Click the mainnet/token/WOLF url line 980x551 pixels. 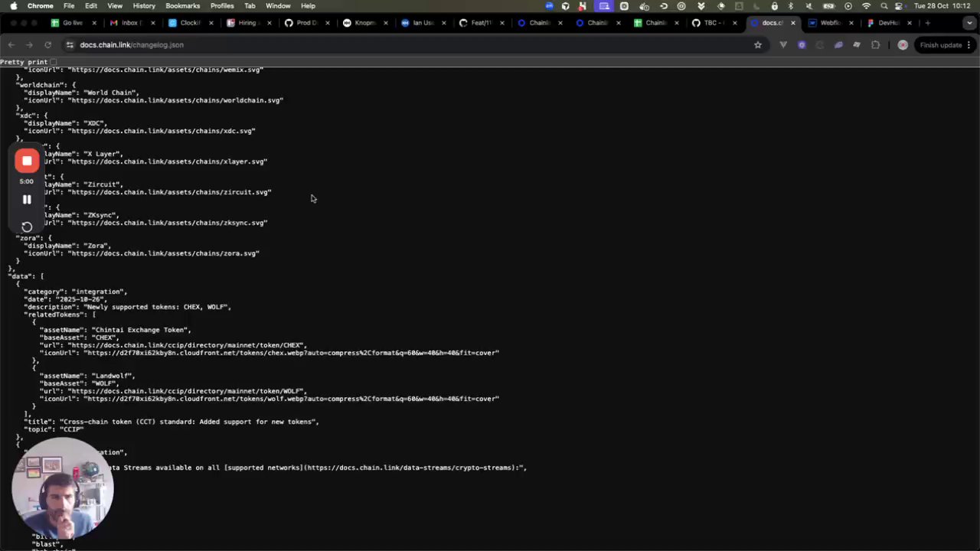click(173, 391)
